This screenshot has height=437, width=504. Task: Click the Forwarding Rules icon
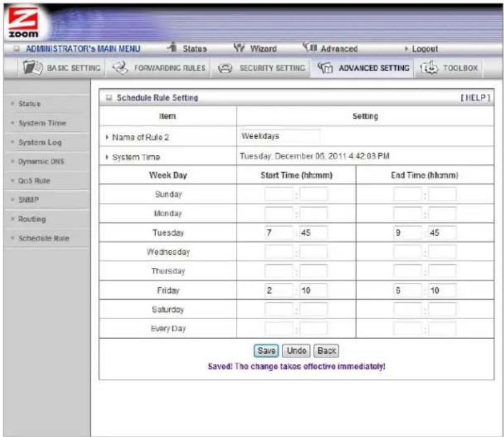click(120, 68)
